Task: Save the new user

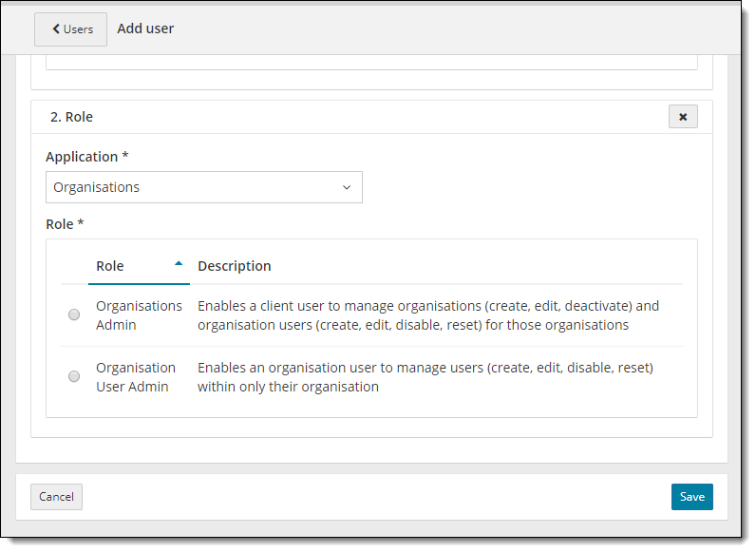Action: click(691, 497)
